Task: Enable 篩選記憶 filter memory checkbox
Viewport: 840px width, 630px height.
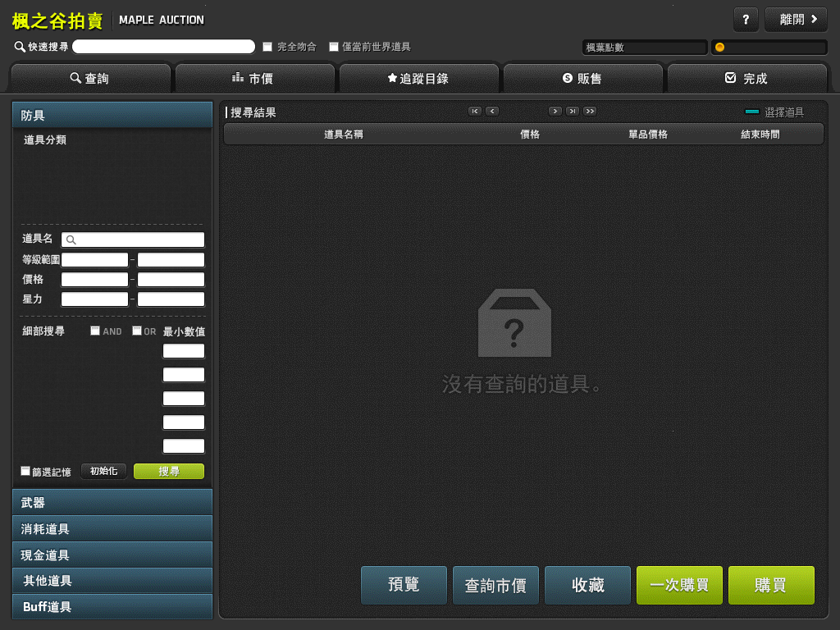Action: click(x=25, y=471)
